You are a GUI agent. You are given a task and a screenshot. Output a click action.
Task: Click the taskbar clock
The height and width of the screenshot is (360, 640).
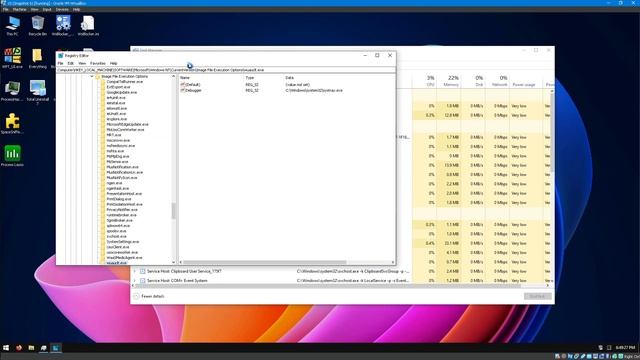tap(625, 348)
